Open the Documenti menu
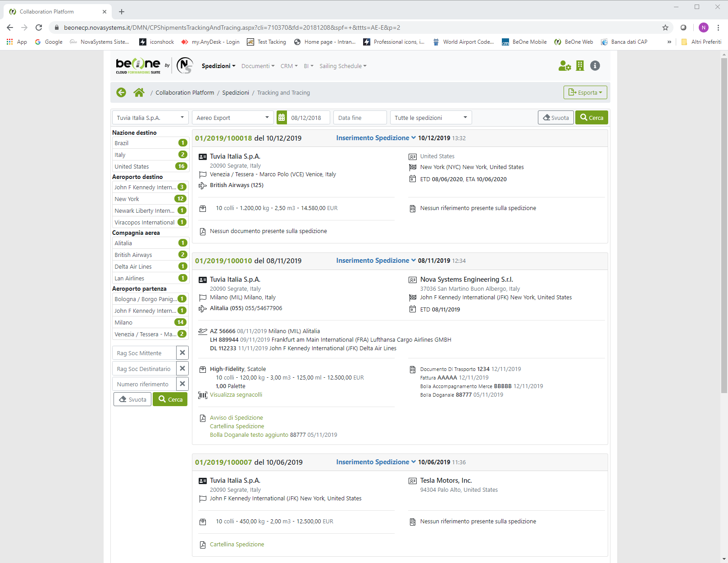The height and width of the screenshot is (563, 728). pyautogui.click(x=258, y=66)
